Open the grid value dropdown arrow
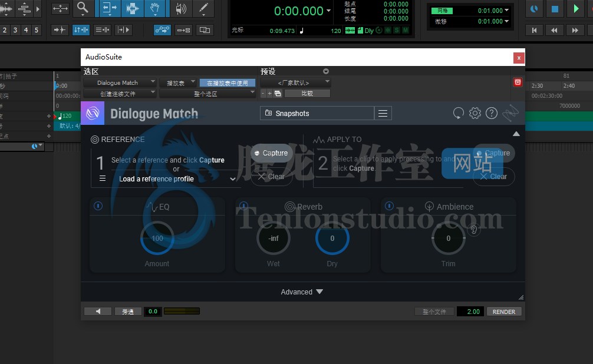Viewport: 593px width, 364px height. pyautogui.click(x=507, y=10)
